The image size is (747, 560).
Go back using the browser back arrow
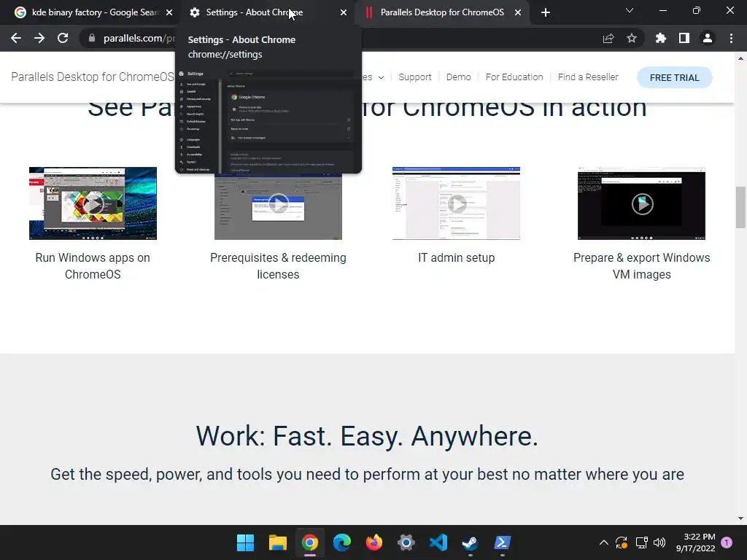tap(16, 38)
